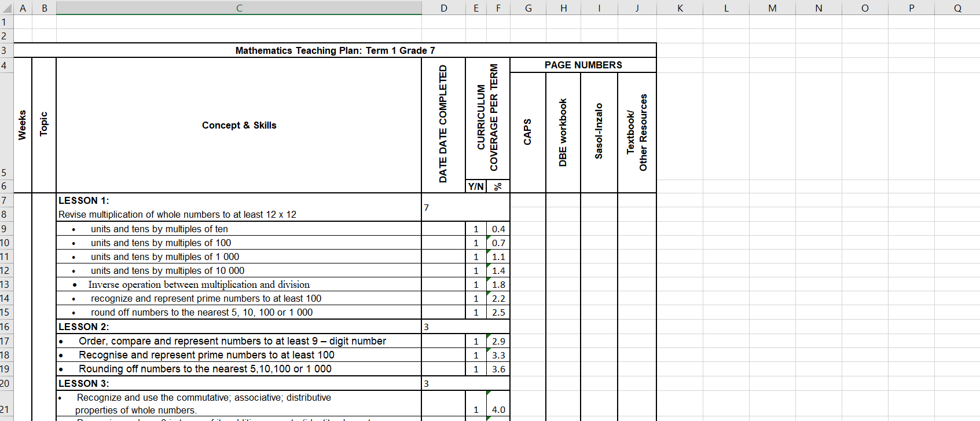This screenshot has width=980, height=421.
Task: Select column G header
Action: [528, 8]
